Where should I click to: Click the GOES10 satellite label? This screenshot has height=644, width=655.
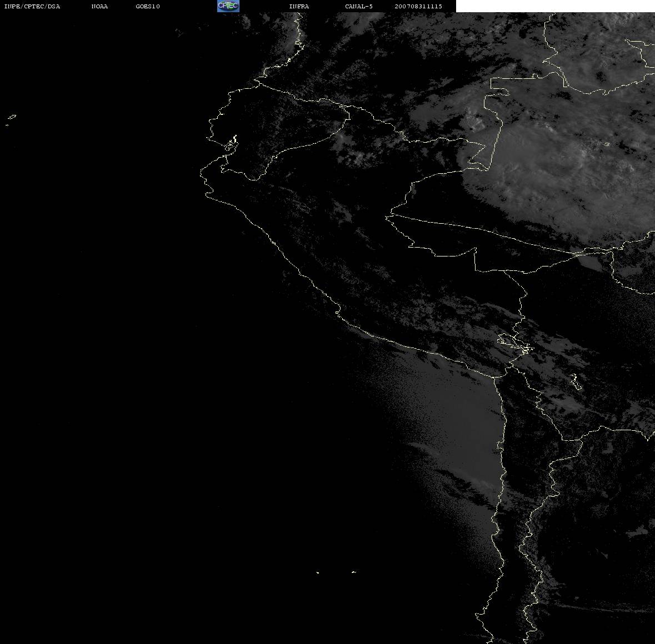[148, 6]
